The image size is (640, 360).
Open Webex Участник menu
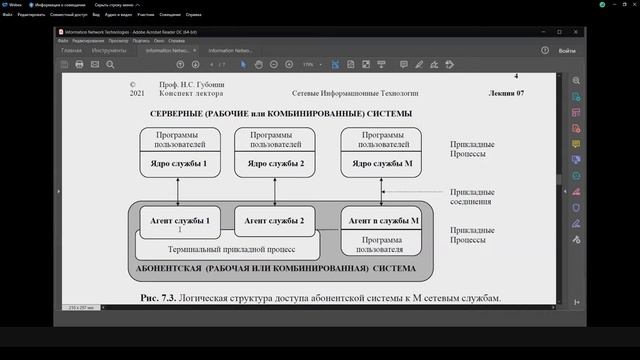[x=146, y=15]
